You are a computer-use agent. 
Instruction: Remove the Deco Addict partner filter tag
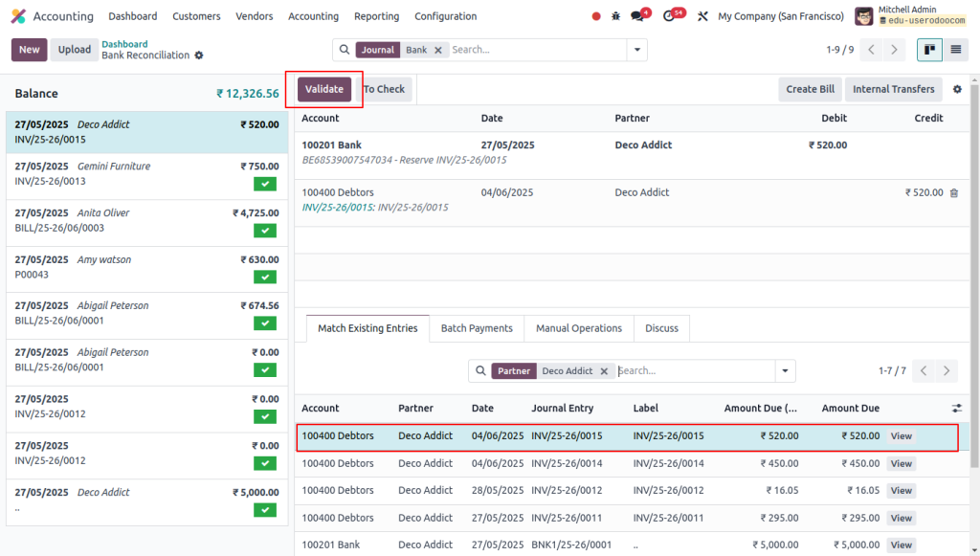[x=603, y=370]
